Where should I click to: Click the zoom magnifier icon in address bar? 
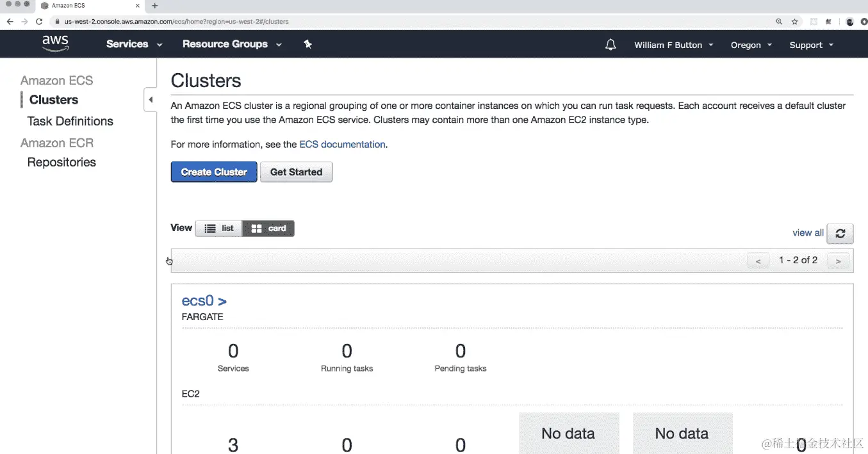pyautogui.click(x=779, y=21)
